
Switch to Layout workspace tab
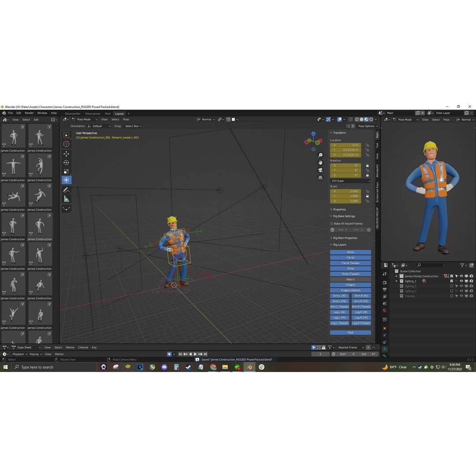pyautogui.click(x=119, y=114)
